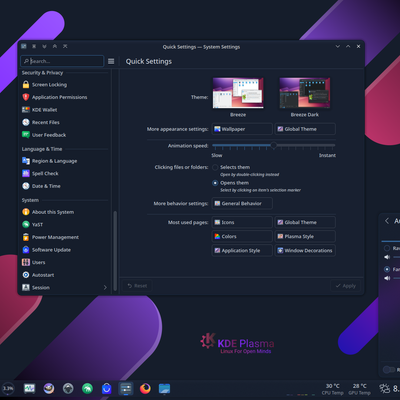This screenshot has height=400, width=400.
Task: Click second audio device volume slider
Action: [x=396, y=278]
